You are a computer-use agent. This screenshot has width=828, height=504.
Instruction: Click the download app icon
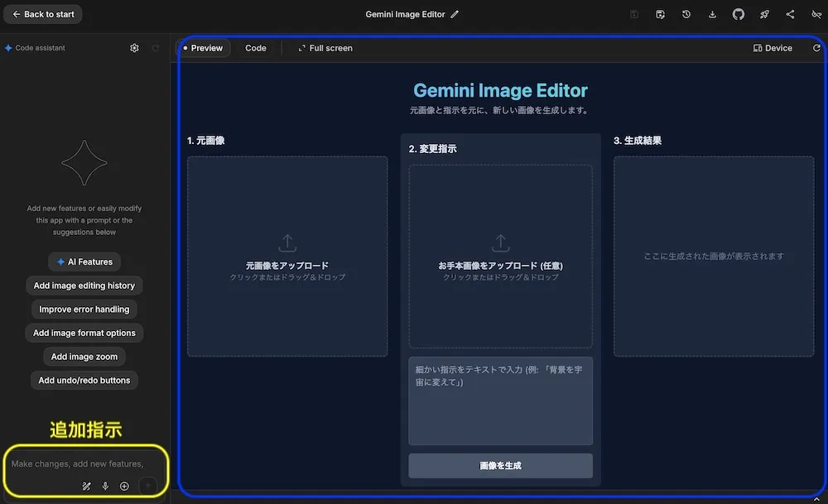pos(712,14)
